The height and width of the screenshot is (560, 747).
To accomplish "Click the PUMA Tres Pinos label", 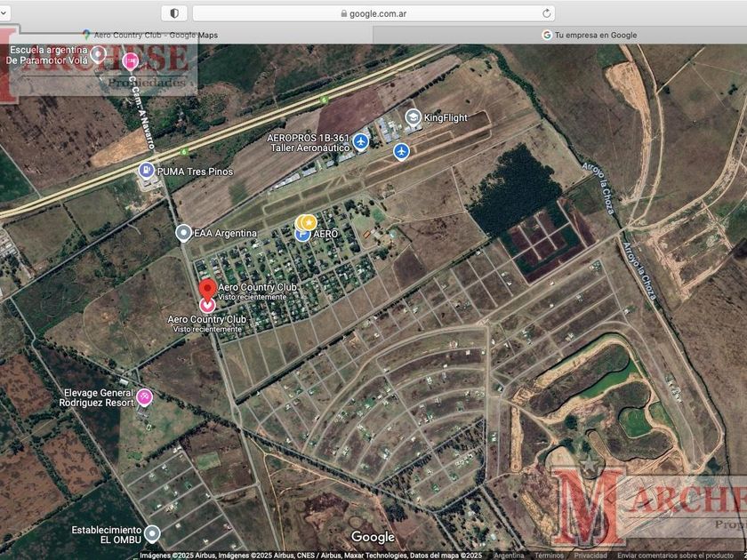I will click(x=195, y=172).
